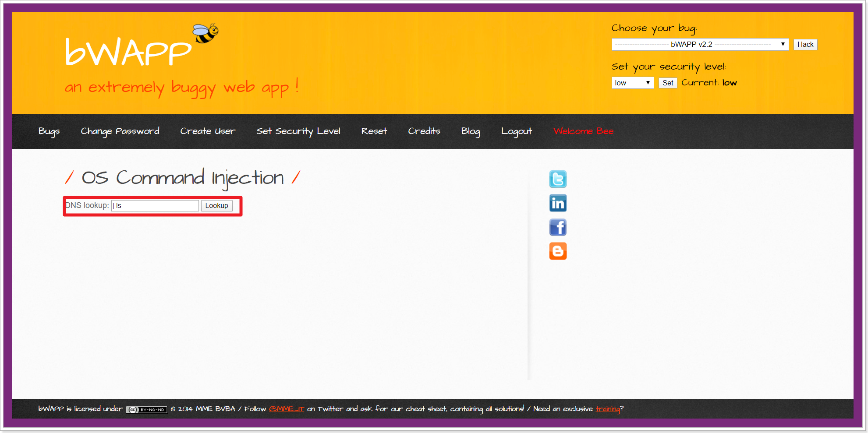Open the LinkedIn social icon

tap(558, 203)
